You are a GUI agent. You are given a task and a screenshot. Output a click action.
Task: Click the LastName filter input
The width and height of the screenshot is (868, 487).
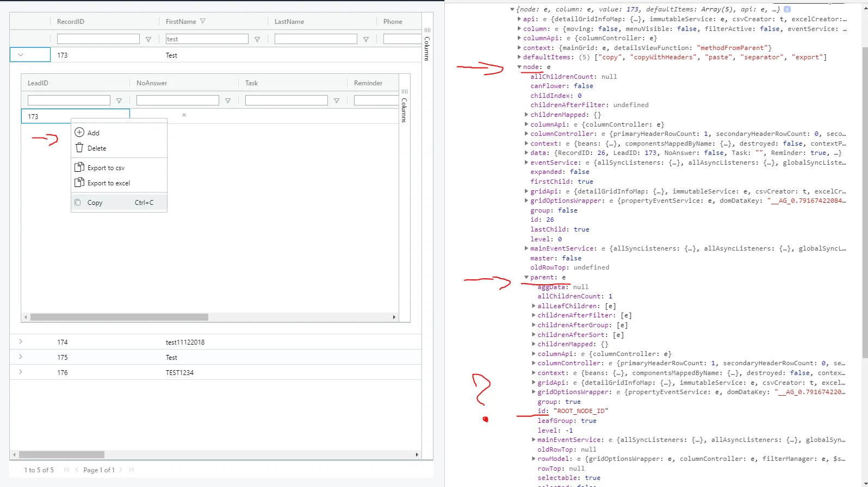click(x=316, y=39)
